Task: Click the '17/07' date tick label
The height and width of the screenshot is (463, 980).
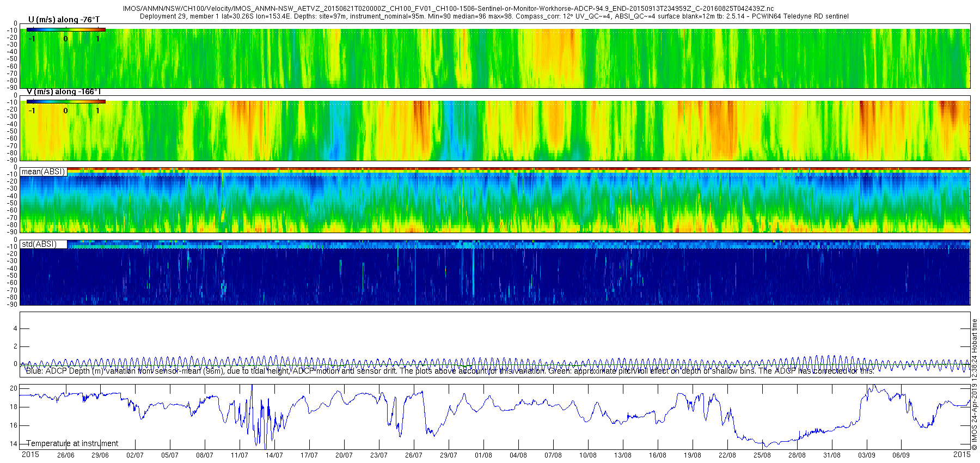Action: [309, 455]
